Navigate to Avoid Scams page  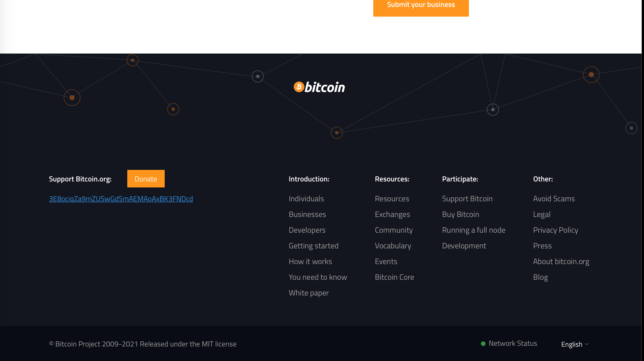click(554, 199)
